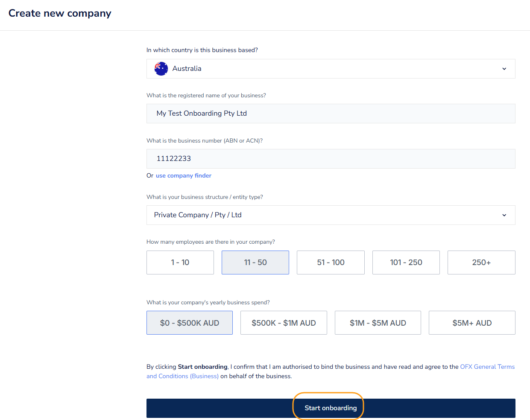
Task: Click the Create new company heading
Action: click(60, 13)
